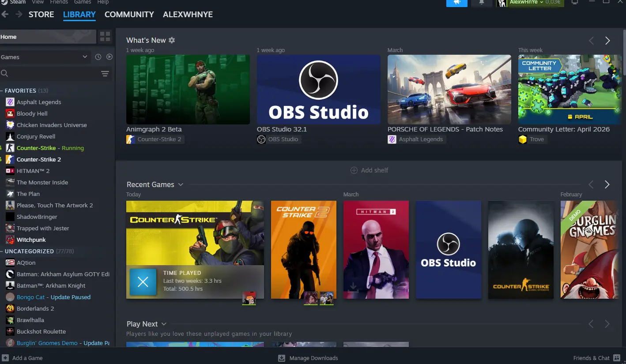
Task: Click the Brawlhalla game icon
Action: [10, 320]
